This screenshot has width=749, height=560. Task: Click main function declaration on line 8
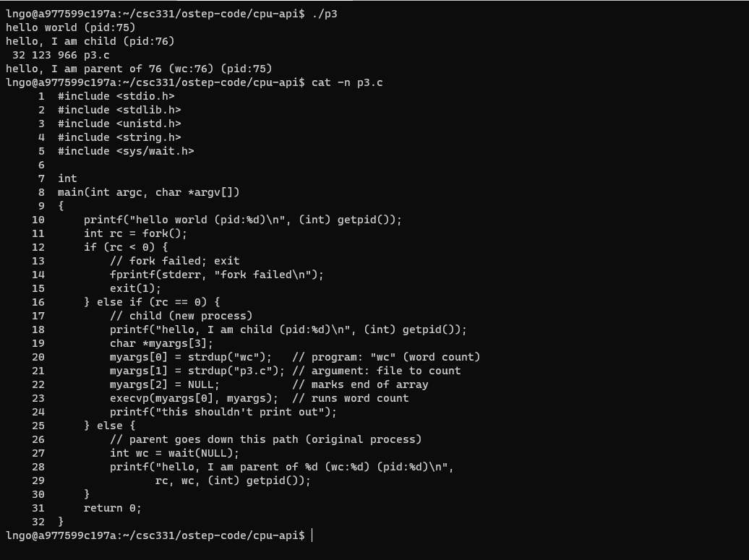pyautogui.click(x=148, y=192)
